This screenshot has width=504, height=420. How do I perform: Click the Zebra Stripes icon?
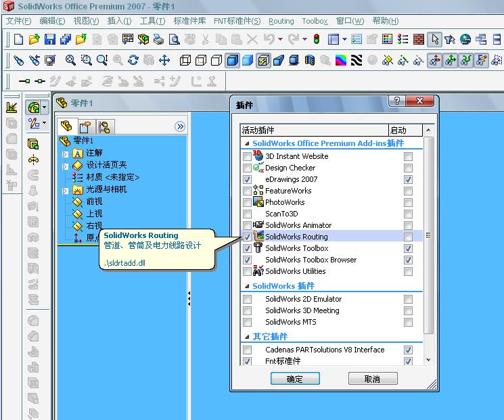(356, 60)
